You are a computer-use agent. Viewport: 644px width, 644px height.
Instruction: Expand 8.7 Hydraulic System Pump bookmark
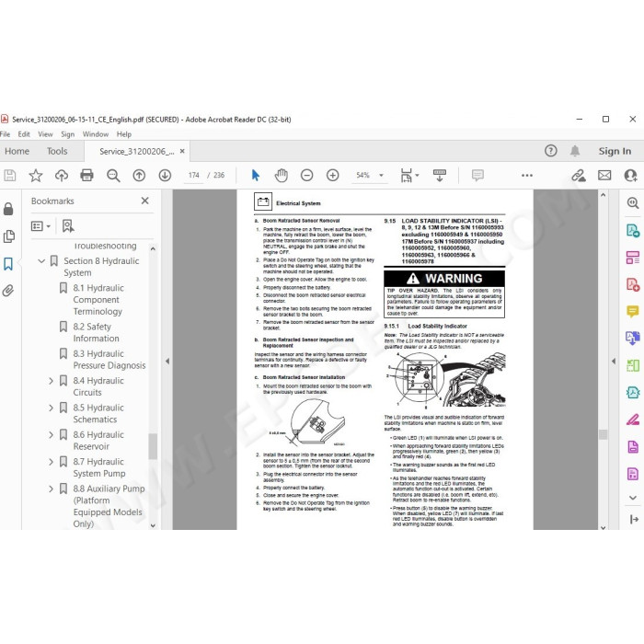(51, 462)
